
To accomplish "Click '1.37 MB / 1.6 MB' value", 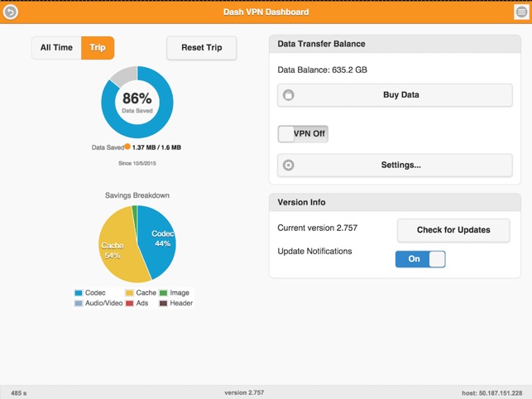I will tap(156, 147).
